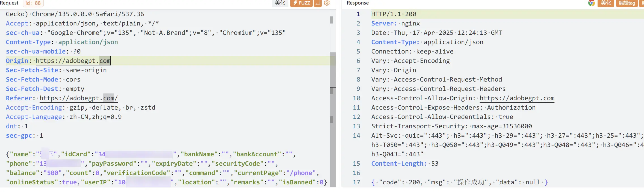Click the request editor vertical scrollbar thumb

click(x=333, y=71)
